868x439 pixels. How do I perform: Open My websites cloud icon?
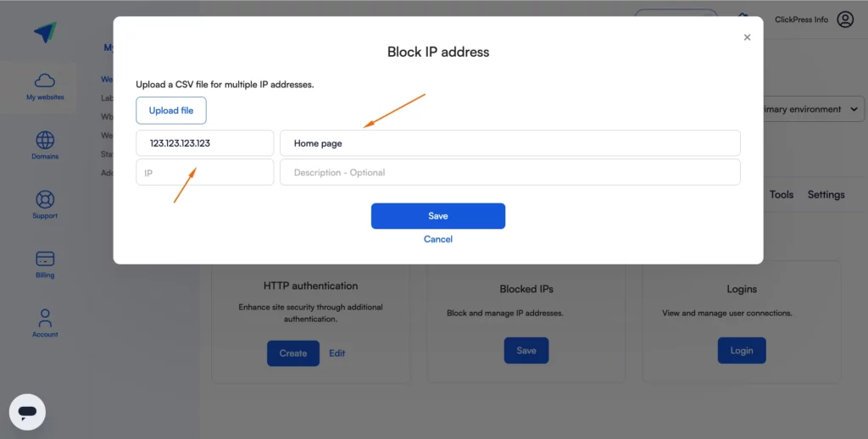tap(45, 81)
